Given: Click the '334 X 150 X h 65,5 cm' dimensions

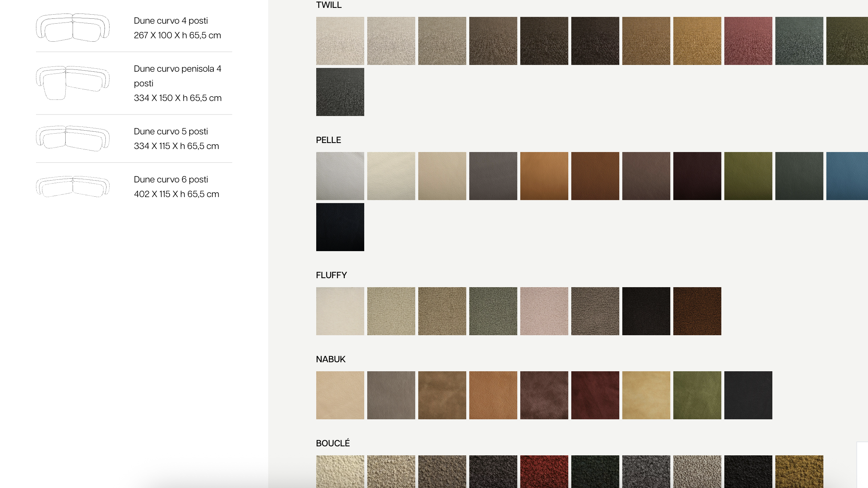Looking at the screenshot, I should coord(178,98).
